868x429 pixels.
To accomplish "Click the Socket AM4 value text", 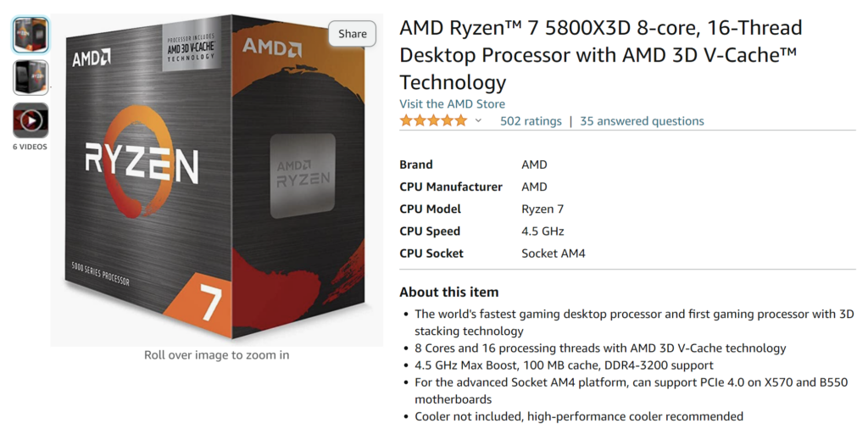I will pyautogui.click(x=553, y=253).
